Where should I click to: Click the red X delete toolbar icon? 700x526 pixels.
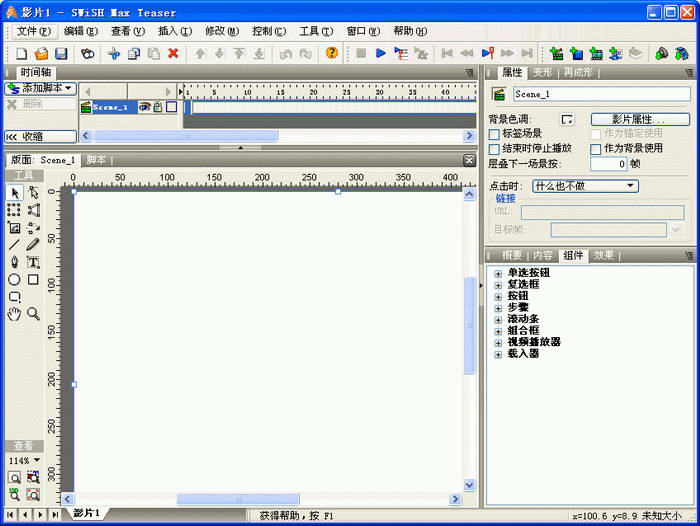point(173,54)
